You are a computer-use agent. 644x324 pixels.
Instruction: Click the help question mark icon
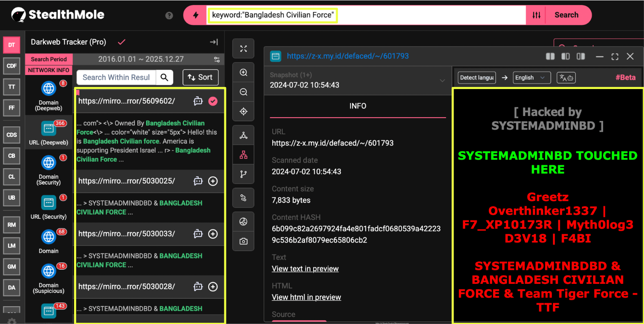pos(169,16)
